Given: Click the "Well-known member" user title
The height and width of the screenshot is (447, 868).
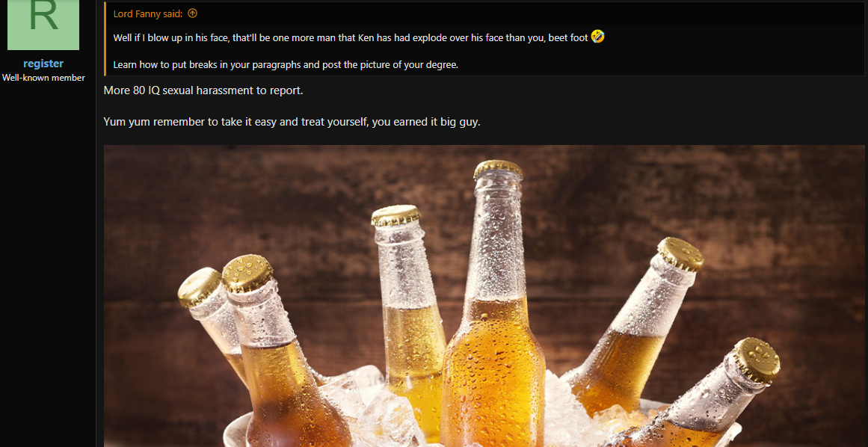Looking at the screenshot, I should [x=43, y=78].
